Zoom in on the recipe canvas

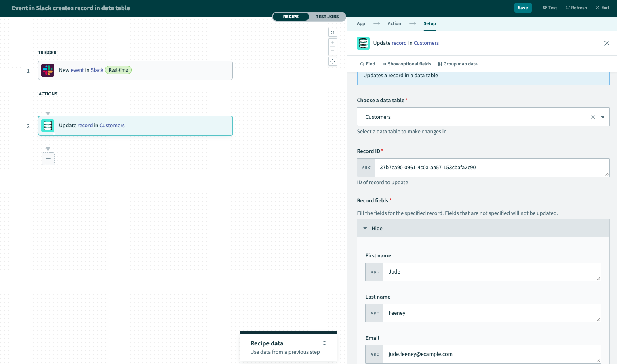point(333,43)
